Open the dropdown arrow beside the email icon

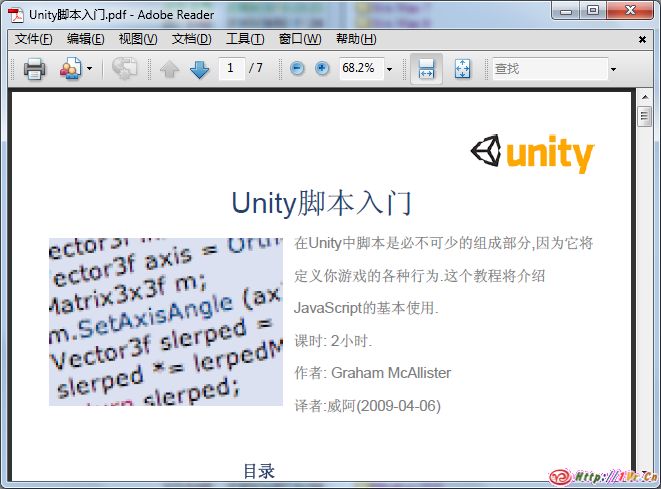tap(90, 69)
